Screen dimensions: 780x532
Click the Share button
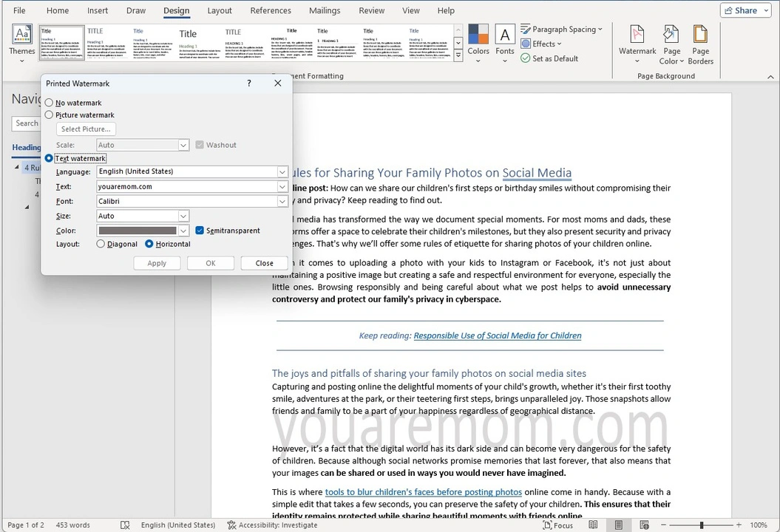pyautogui.click(x=740, y=10)
